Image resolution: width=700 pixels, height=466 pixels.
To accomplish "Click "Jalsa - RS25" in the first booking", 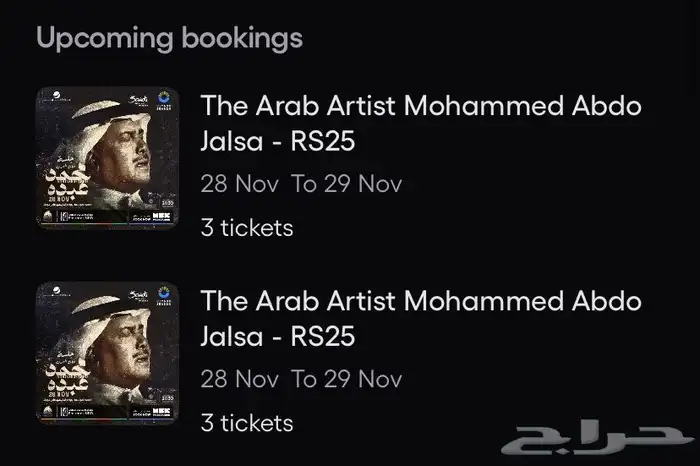I will pos(278,143).
